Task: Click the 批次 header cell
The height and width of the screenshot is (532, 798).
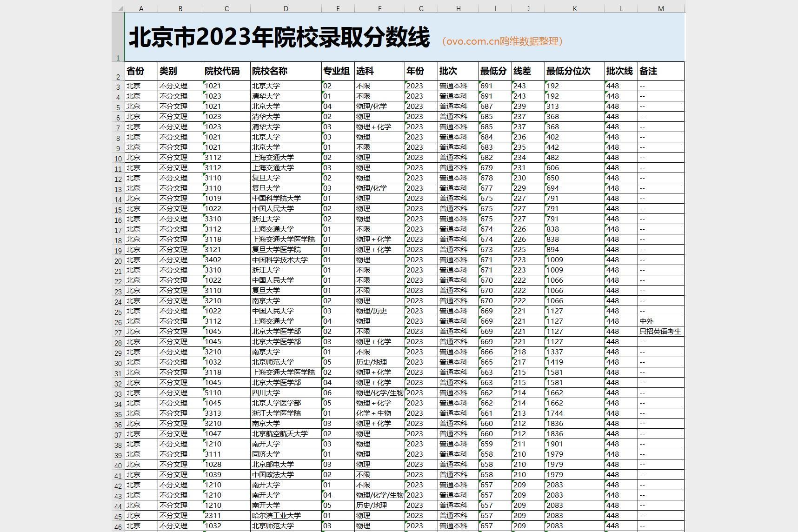Action: pos(458,71)
